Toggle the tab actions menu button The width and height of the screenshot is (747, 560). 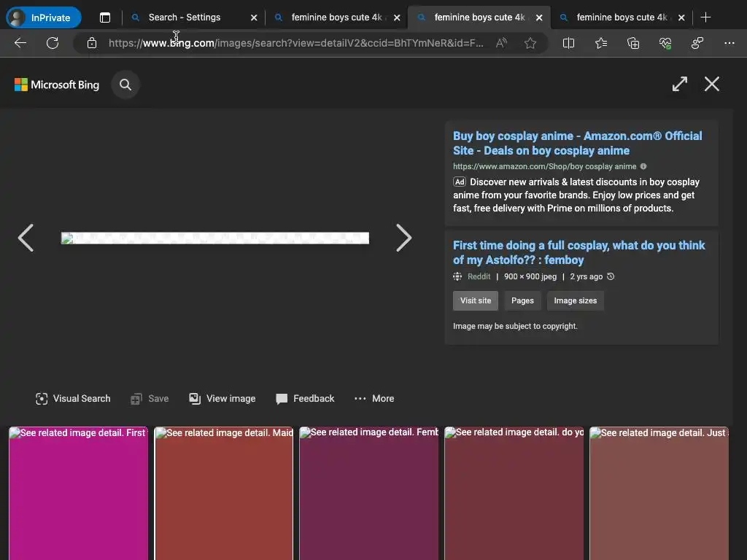pyautogui.click(x=105, y=17)
